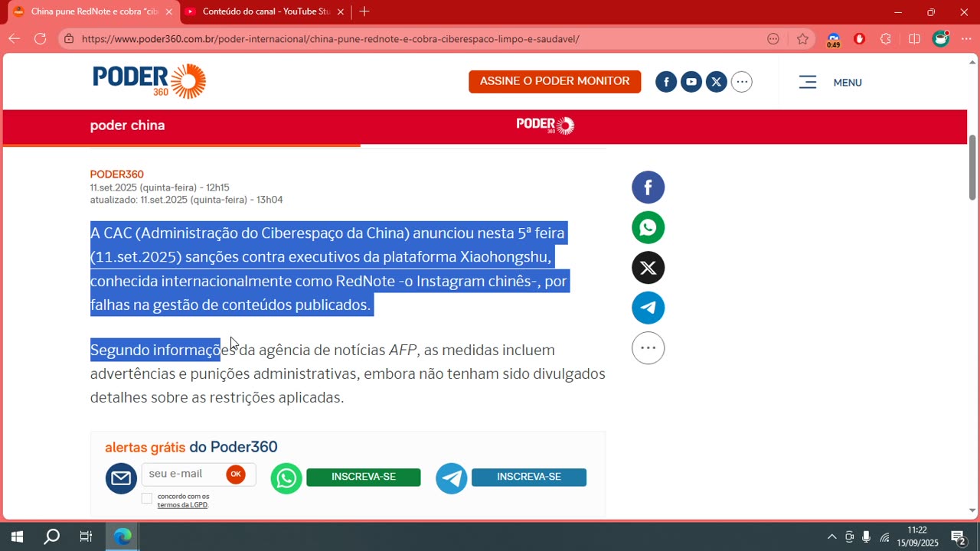
Task: Click Edge icon on taskbar
Action: click(122, 536)
